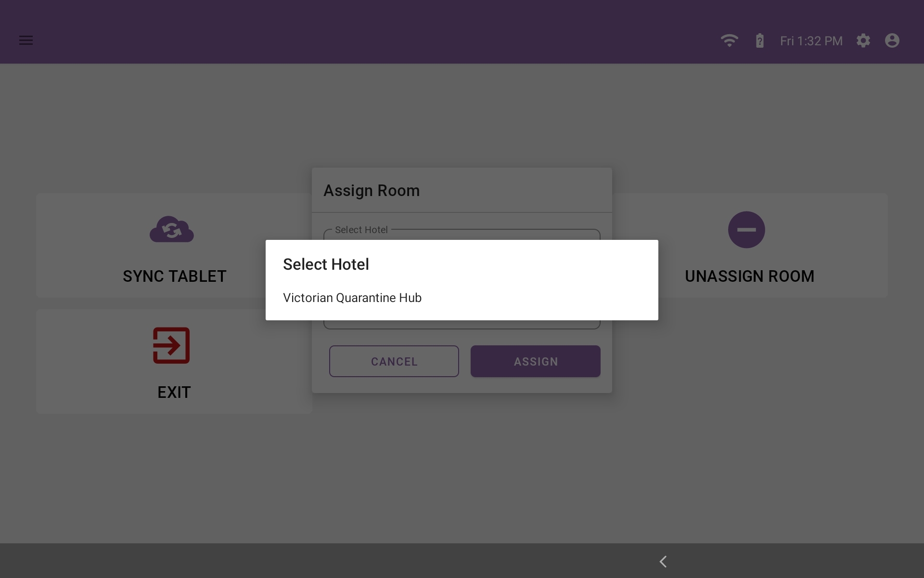Click the Select Hotel dialog header
Viewport: 924px width, 578px height.
coord(326,264)
